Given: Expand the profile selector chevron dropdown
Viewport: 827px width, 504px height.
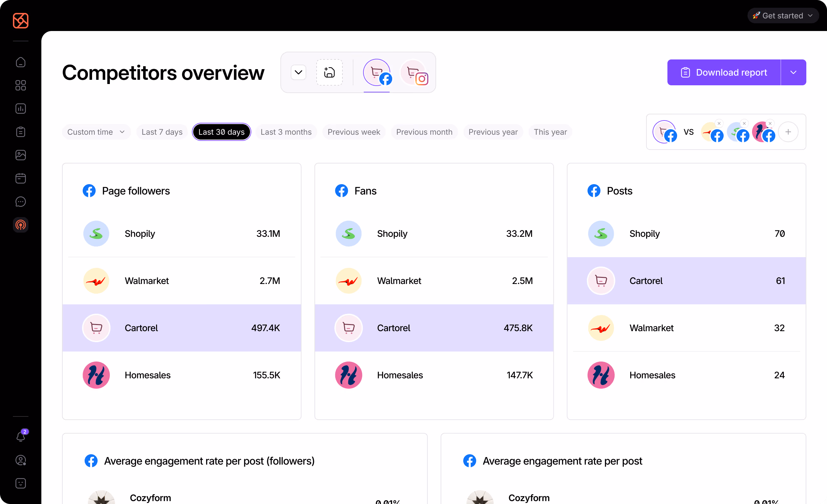Looking at the screenshot, I should pyautogui.click(x=298, y=72).
